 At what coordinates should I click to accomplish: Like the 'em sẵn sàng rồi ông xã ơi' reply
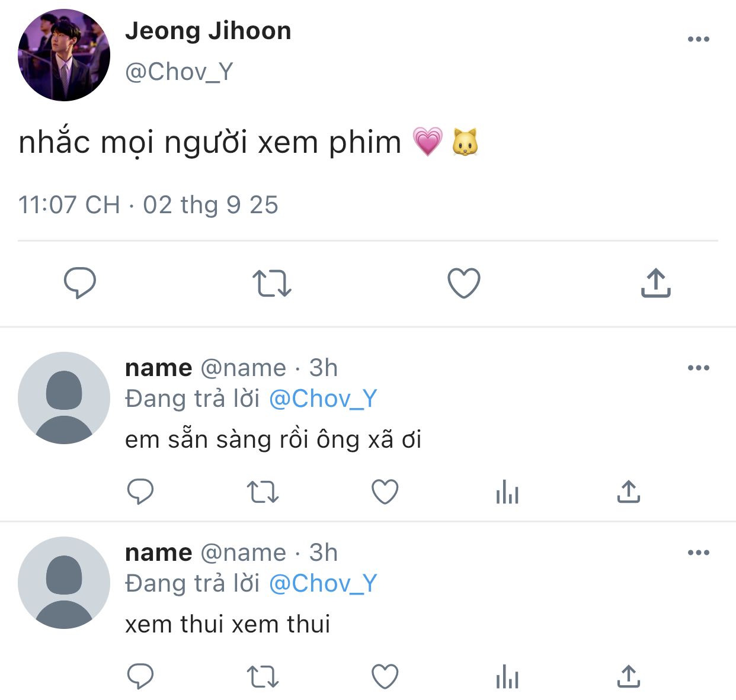(385, 492)
